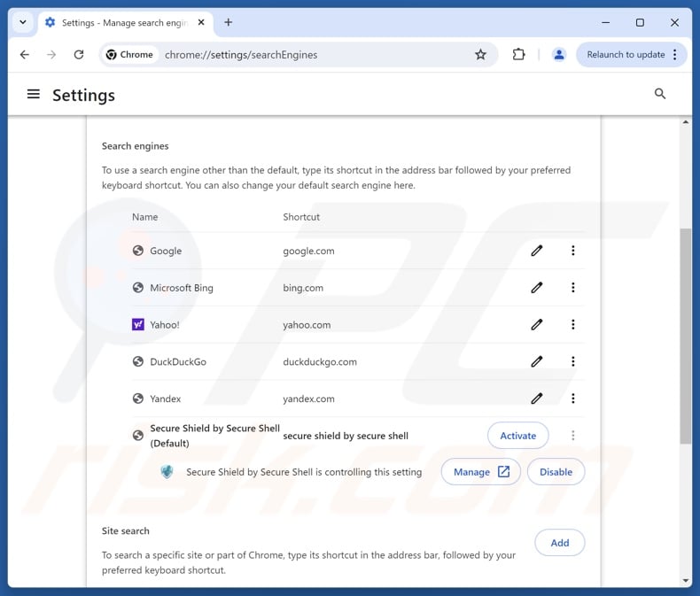Click the scrollbar up arrow
Viewport: 700px width, 596px height.
(x=685, y=122)
